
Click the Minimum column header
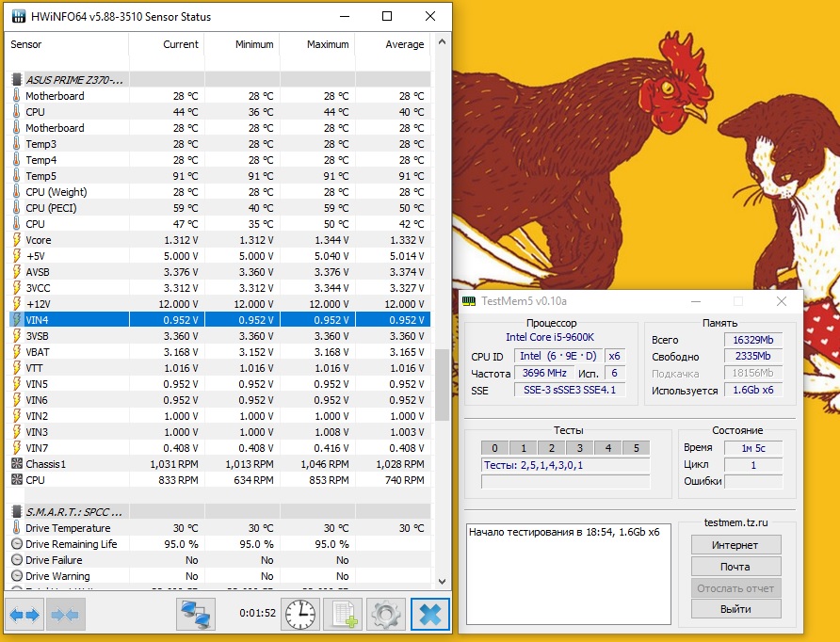coord(242,44)
